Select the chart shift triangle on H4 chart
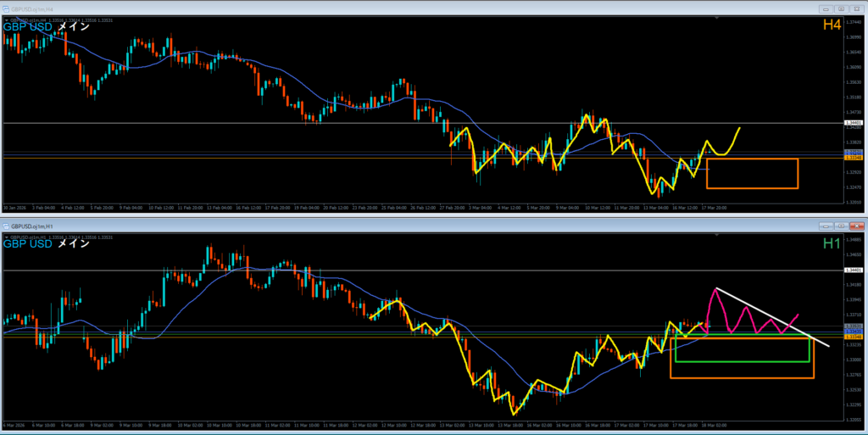Image resolution: width=868 pixels, height=435 pixels. pos(717,19)
